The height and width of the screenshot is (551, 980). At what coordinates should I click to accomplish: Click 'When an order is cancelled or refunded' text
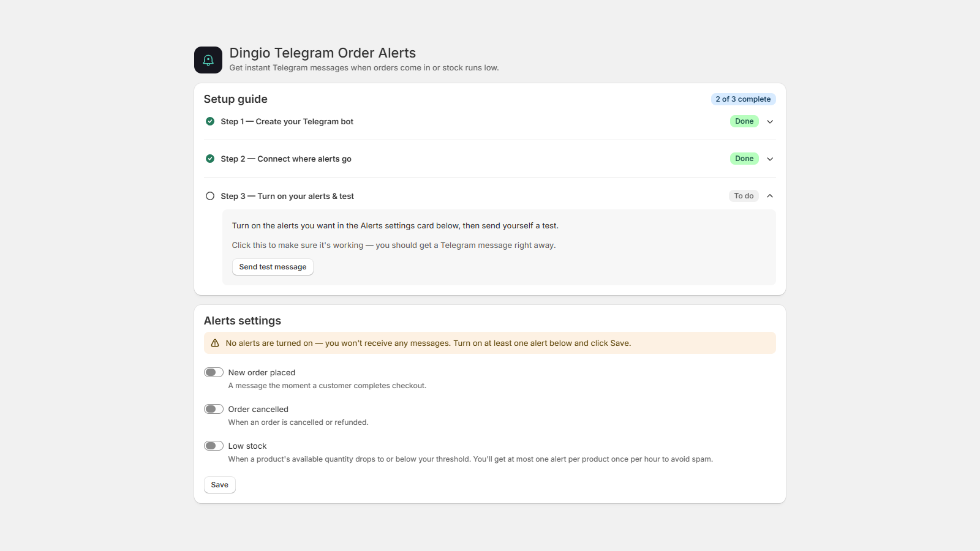pyautogui.click(x=298, y=422)
